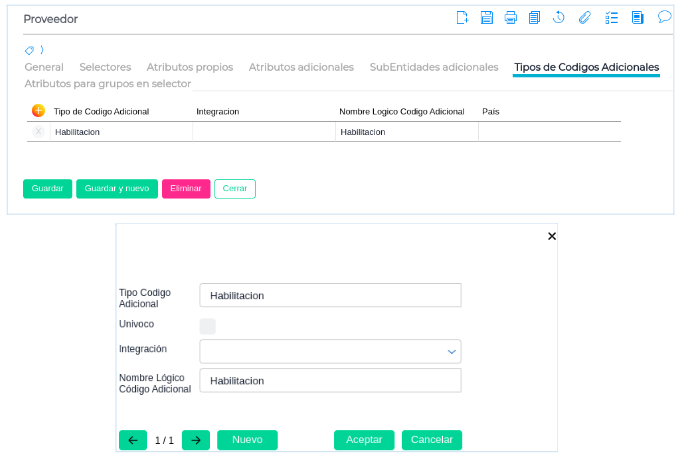Click the Cancelar button
This screenshot has height=457, width=683.
coord(432,440)
